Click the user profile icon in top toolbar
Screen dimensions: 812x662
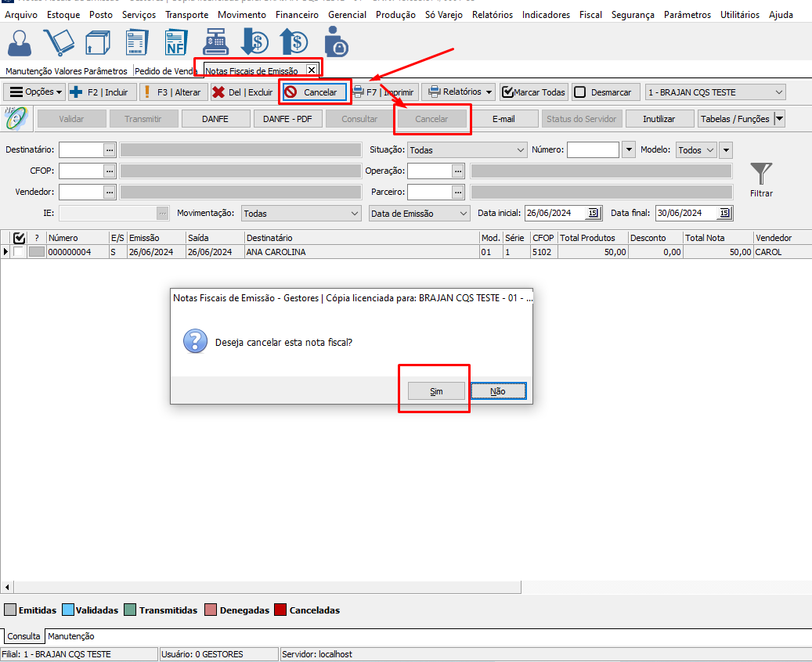coord(20,42)
